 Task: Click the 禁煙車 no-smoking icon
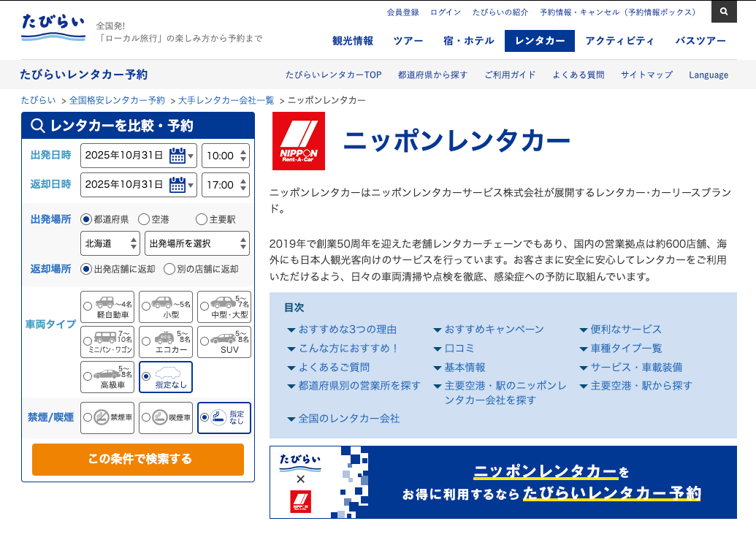pos(102,417)
